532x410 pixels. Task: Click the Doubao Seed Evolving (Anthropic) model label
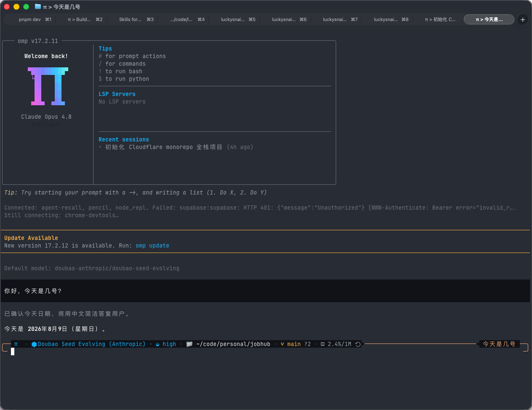[92, 344]
